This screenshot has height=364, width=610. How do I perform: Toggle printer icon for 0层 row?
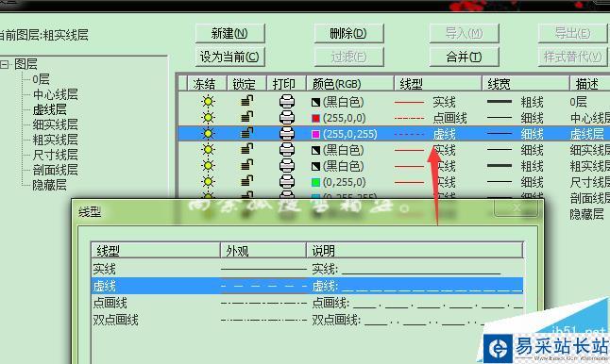[287, 102]
